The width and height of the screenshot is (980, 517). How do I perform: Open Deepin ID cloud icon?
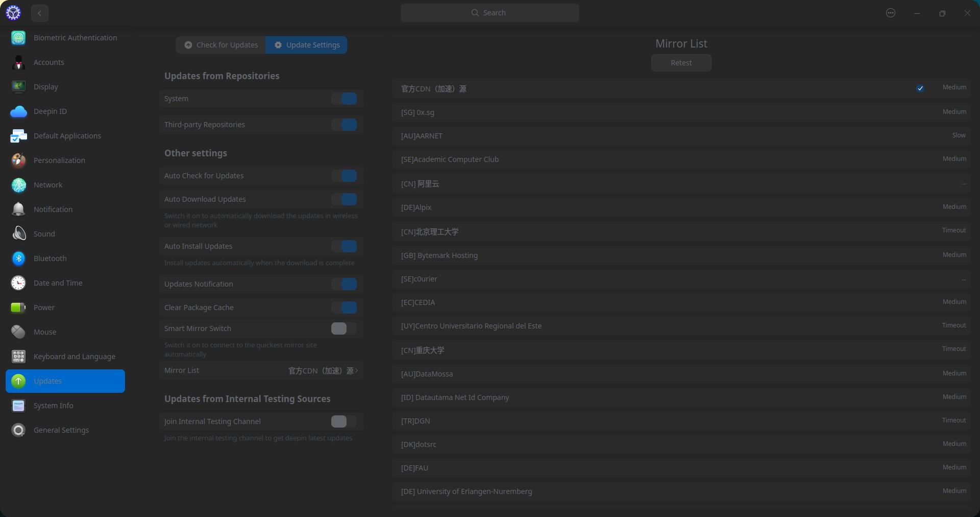click(18, 111)
